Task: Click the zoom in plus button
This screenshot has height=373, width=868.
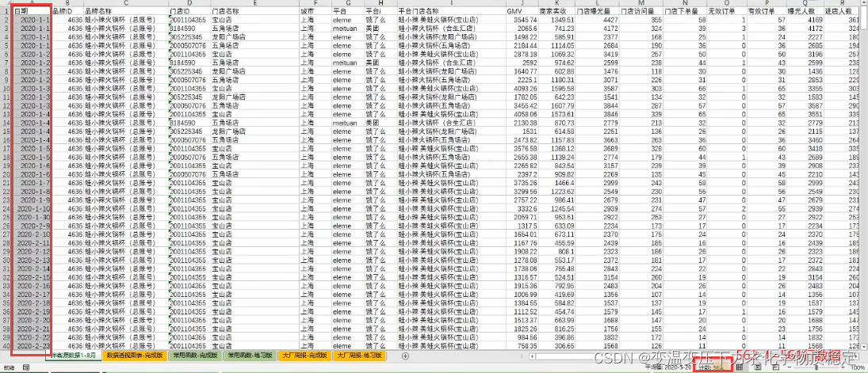Action: (x=845, y=367)
